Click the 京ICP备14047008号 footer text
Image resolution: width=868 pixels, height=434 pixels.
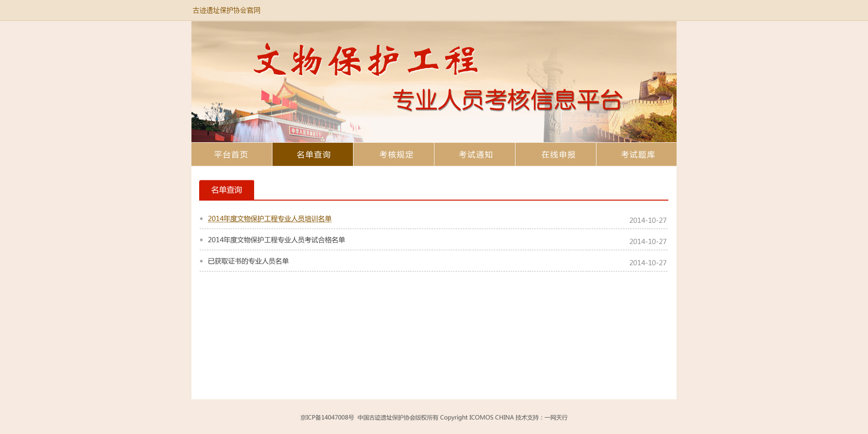tap(327, 418)
